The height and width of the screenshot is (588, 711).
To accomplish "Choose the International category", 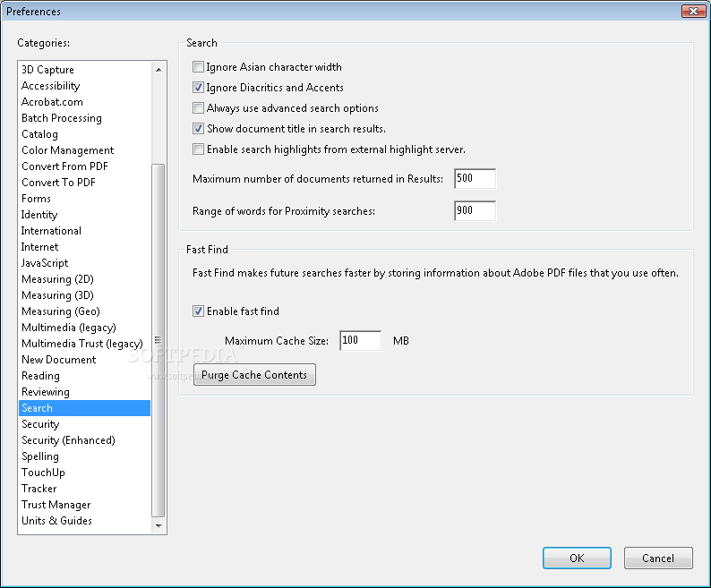I will tap(84, 231).
